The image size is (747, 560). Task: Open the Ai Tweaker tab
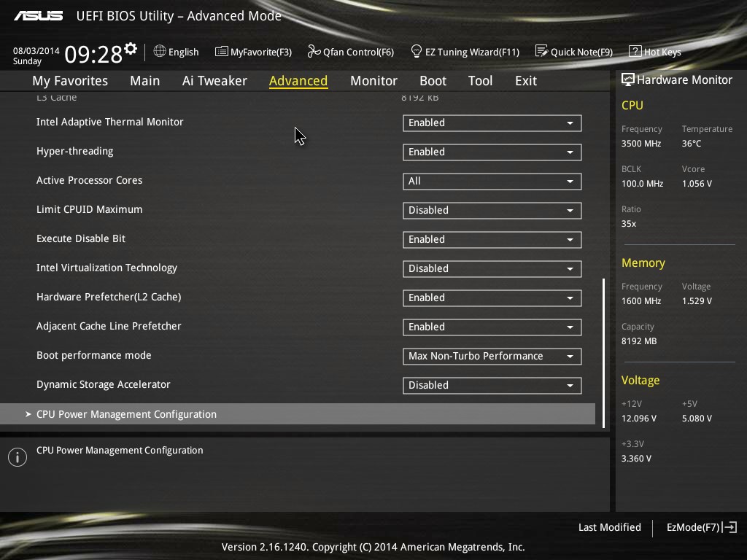pyautogui.click(x=214, y=81)
